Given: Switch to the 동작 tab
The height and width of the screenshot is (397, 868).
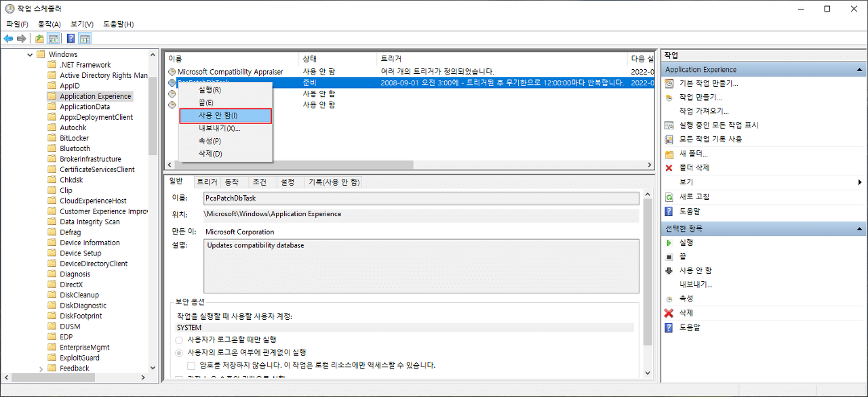Looking at the screenshot, I should coord(231,182).
